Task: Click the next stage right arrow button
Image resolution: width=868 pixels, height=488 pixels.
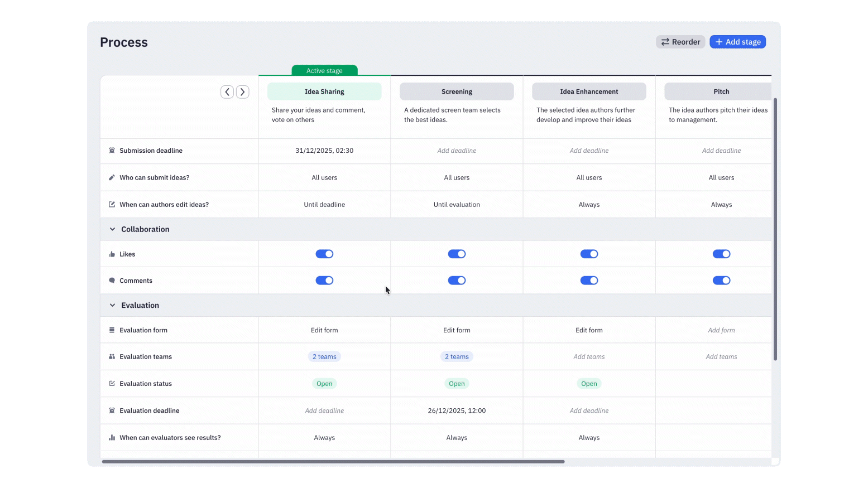Action: click(242, 92)
